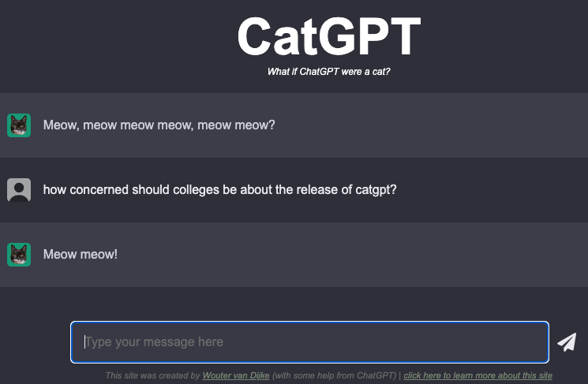Viewport: 588px width, 384px height.
Task: Click the word "concerned" in the user message
Action: (96, 190)
